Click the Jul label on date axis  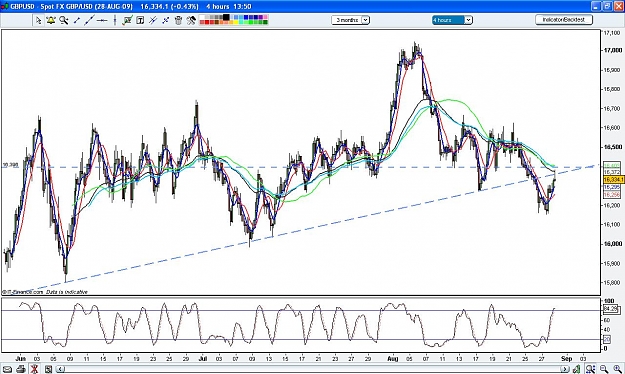pyautogui.click(x=203, y=359)
